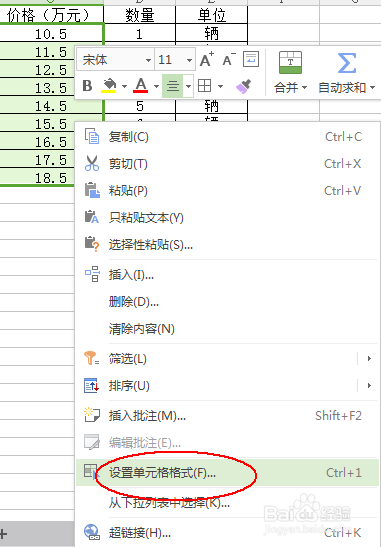Select the cell containing 12.5

click(x=37, y=70)
